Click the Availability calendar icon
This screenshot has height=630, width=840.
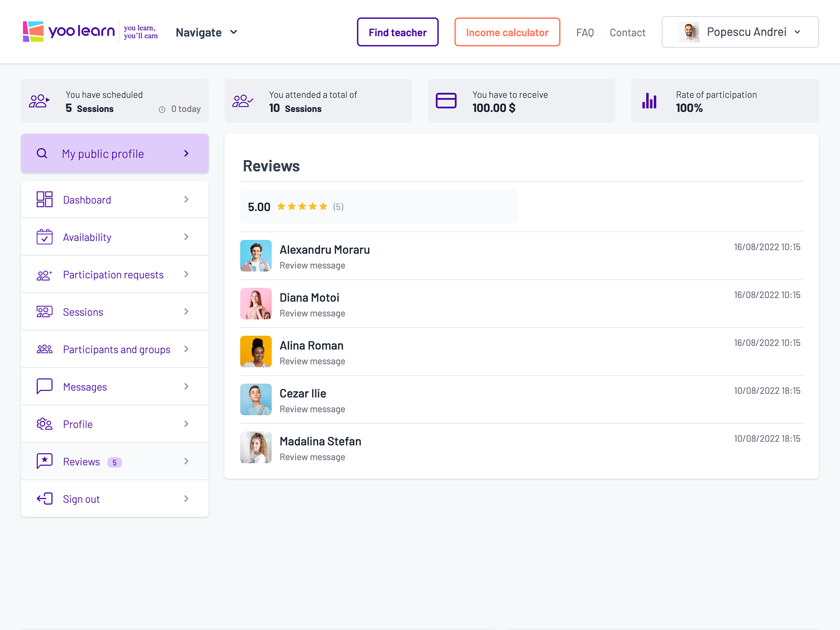(x=45, y=237)
